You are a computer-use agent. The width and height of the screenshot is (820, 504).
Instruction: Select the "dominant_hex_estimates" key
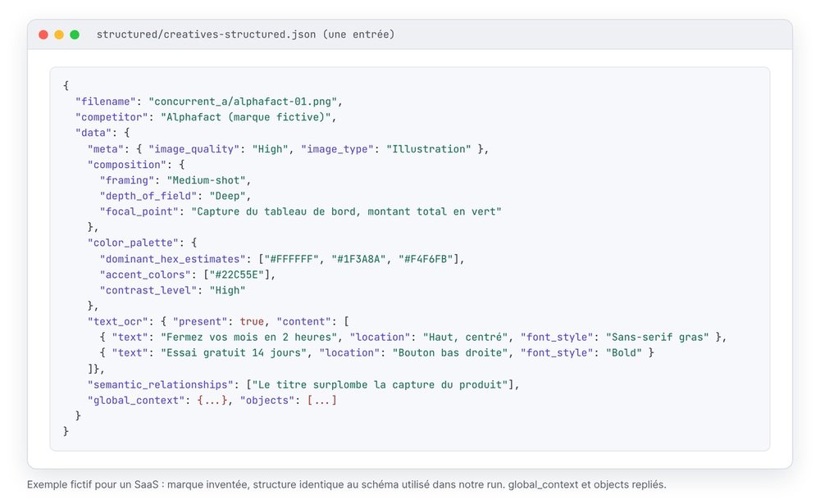(172, 259)
